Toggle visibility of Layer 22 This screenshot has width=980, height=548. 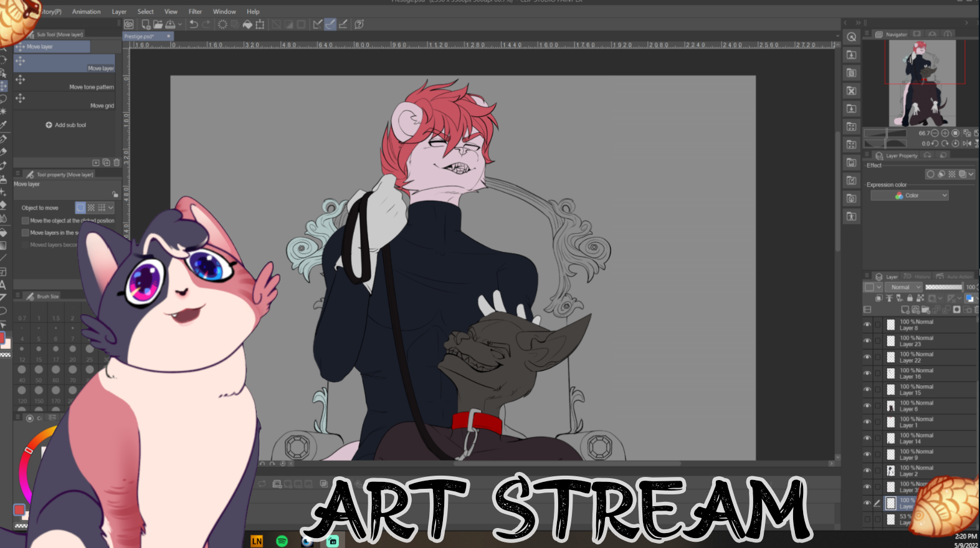point(867,357)
